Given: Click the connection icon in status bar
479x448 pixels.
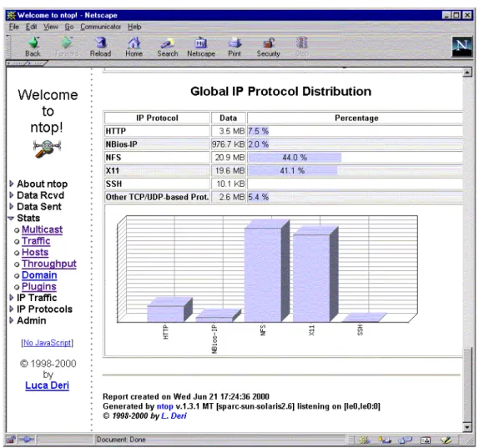Looking at the screenshot, I should click(x=27, y=440).
